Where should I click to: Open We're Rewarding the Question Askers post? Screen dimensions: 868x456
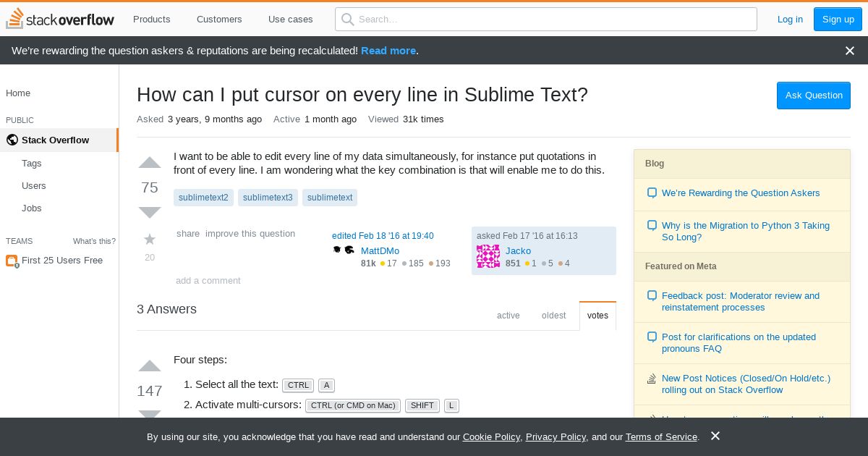[741, 193]
